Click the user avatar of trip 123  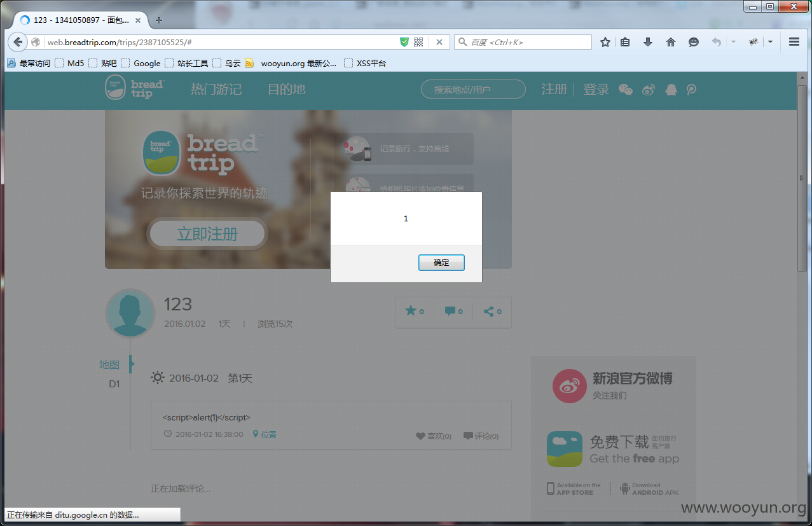coord(130,313)
